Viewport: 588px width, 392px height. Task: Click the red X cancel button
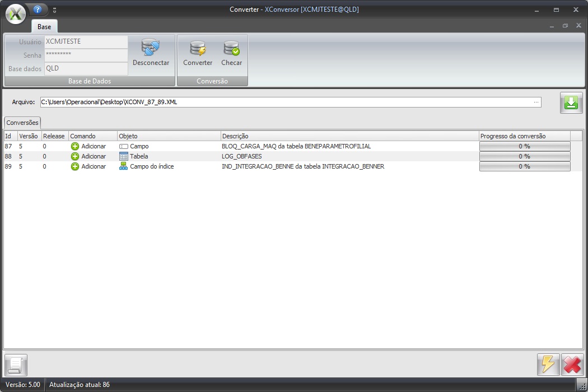coord(572,365)
